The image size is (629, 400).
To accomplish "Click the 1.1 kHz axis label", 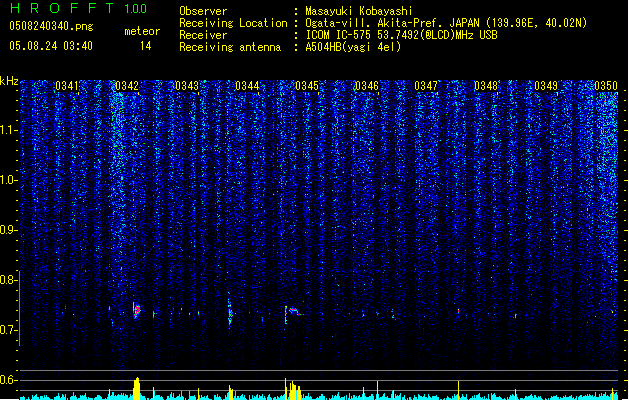I will pos(9,130).
